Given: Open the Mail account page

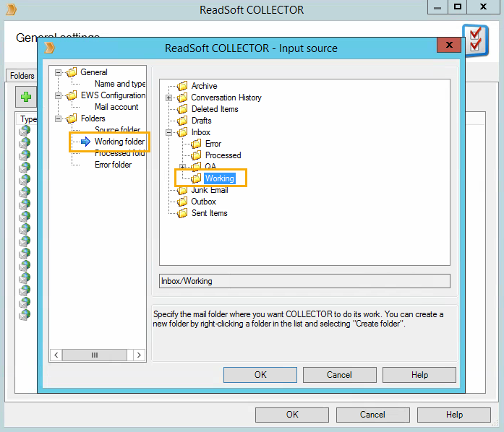Looking at the screenshot, I should (x=116, y=107).
